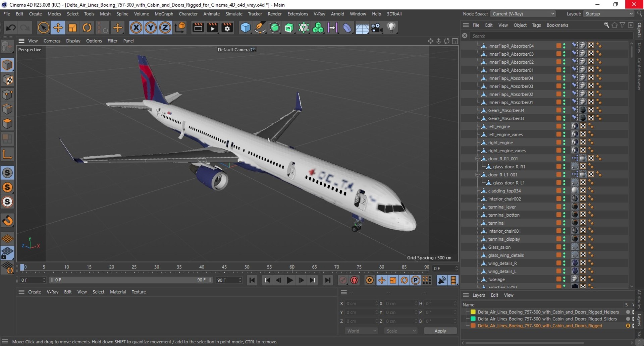Toggle Workplane locked icon in sidebar

click(x=7, y=253)
